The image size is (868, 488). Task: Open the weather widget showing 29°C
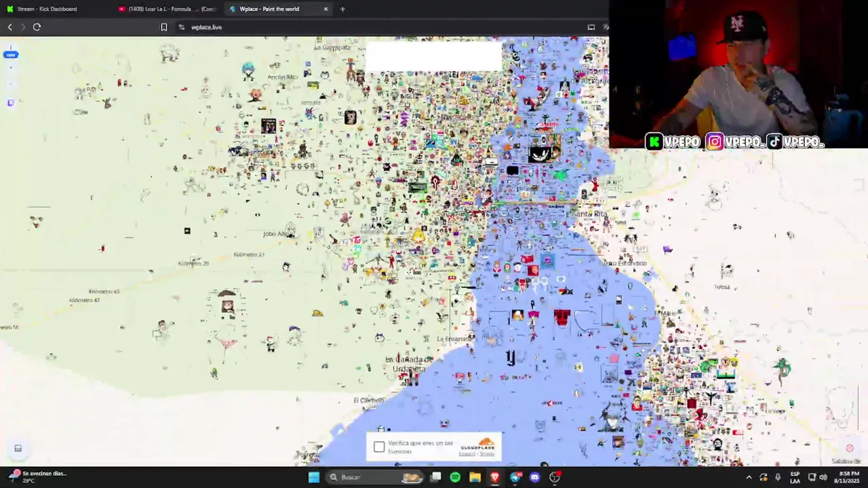click(37, 476)
